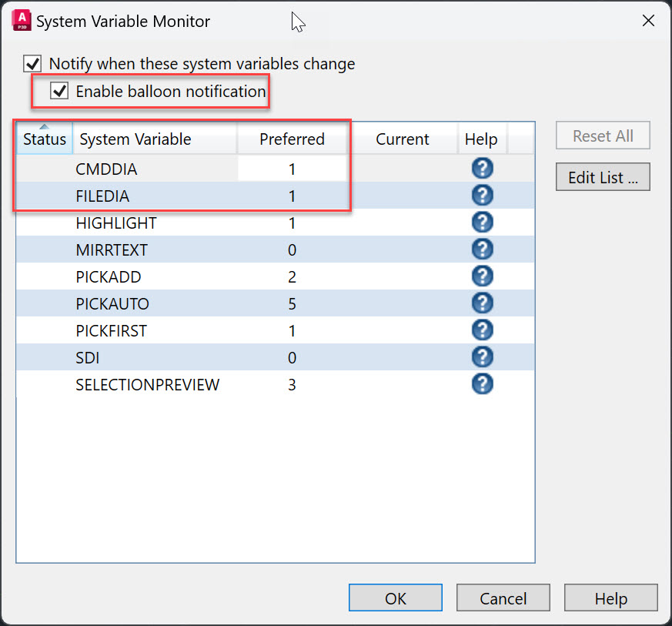Toggle notify when system variables change
The image size is (672, 626).
point(32,63)
